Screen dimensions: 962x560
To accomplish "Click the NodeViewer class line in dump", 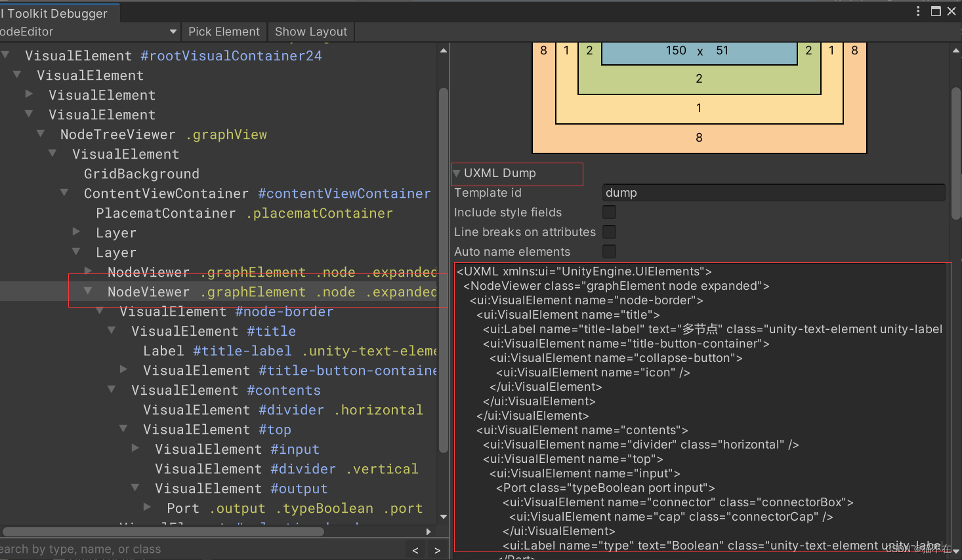I will 616,286.
